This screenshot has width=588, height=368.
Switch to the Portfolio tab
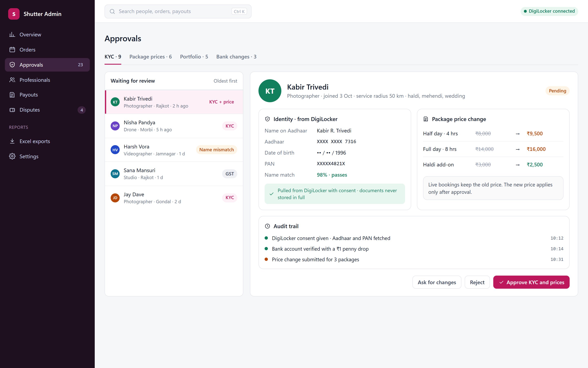click(194, 57)
